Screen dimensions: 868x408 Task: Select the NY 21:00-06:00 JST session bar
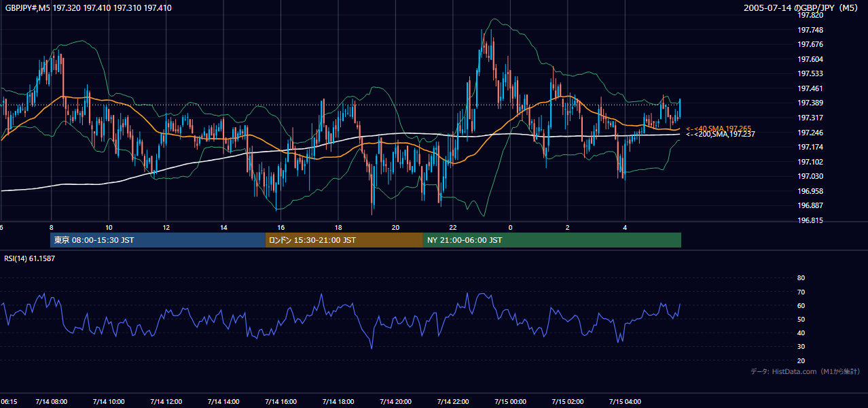(552, 240)
